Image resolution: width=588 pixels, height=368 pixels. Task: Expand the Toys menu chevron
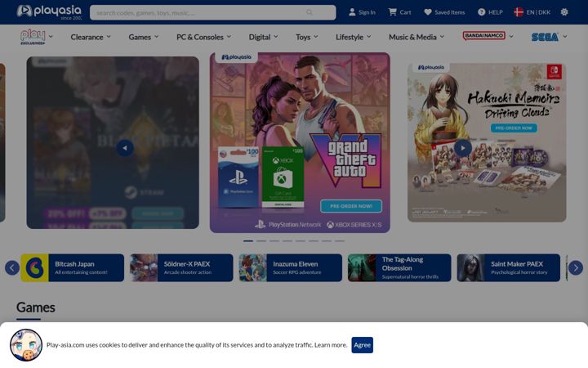(316, 37)
